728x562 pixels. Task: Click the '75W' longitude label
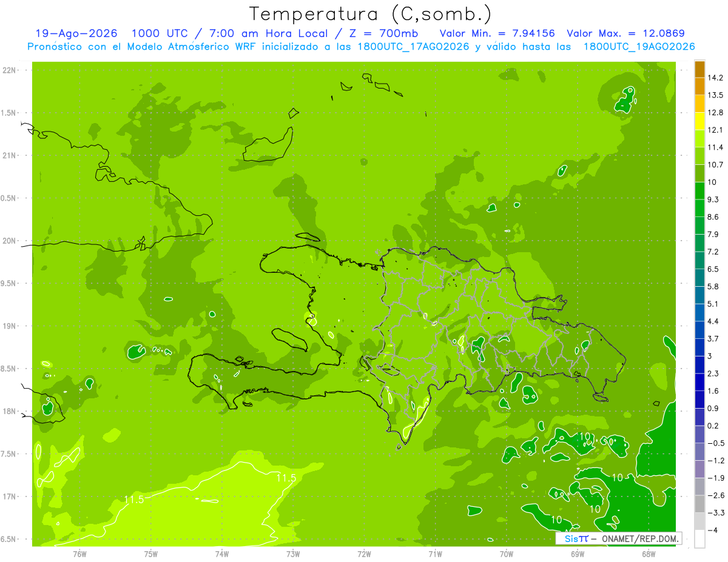(x=150, y=554)
